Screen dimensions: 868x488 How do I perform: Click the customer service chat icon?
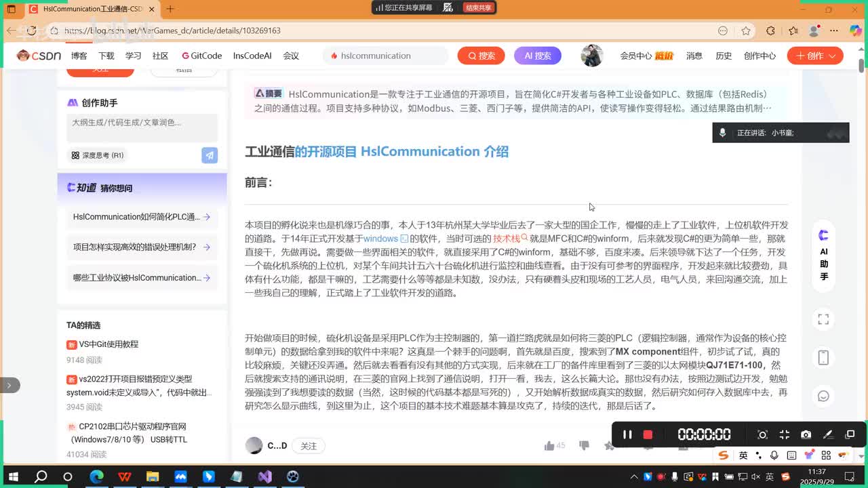click(823, 396)
